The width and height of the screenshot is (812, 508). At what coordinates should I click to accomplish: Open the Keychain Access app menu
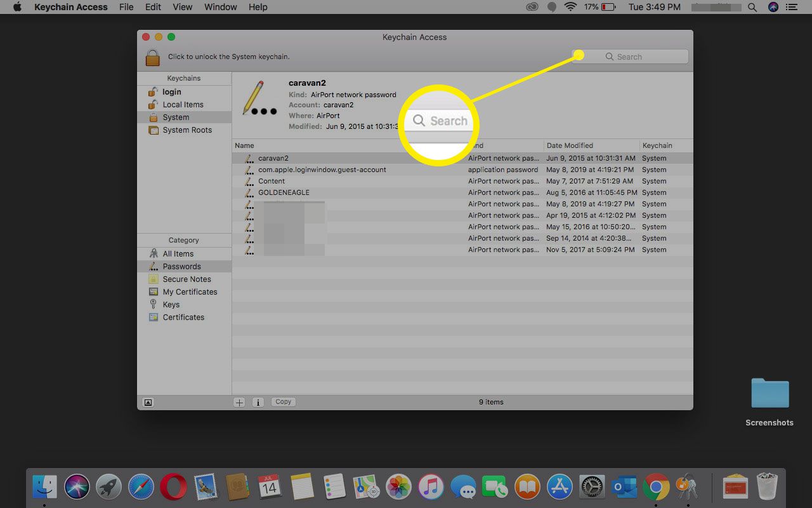[71, 7]
